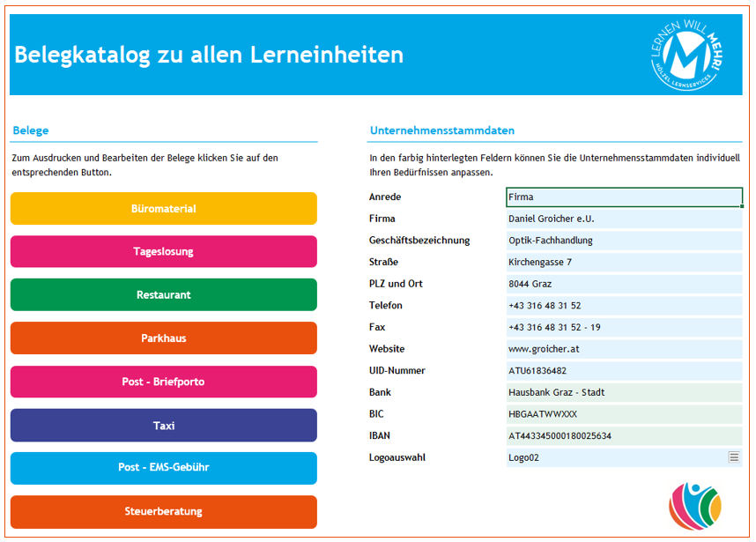The height and width of the screenshot is (542, 756).
Task: Click the Fax label
Action: (377, 327)
